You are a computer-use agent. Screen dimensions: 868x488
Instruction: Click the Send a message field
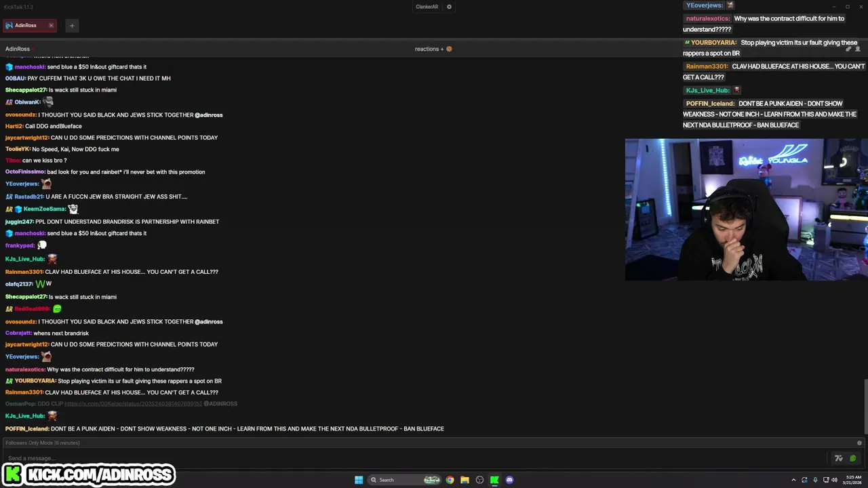pyautogui.click(x=414, y=458)
